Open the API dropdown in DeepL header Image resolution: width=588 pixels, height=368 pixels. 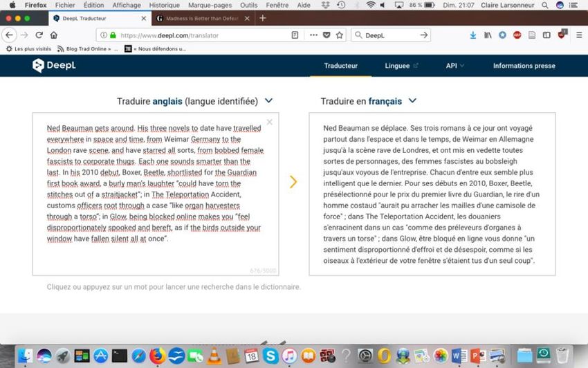(455, 66)
